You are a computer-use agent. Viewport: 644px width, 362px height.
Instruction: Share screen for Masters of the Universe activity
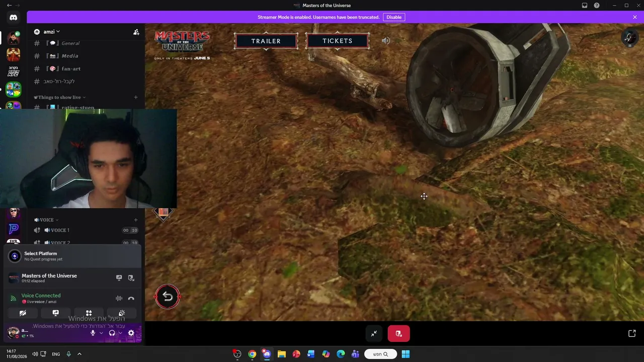pos(119,278)
